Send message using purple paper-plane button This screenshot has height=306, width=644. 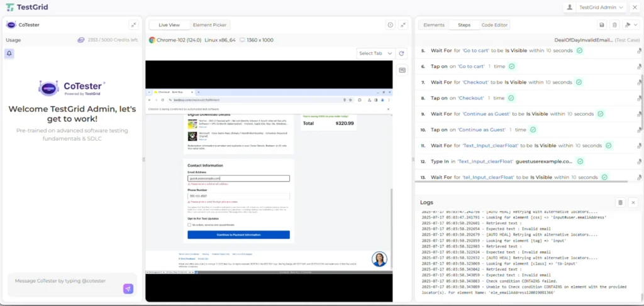point(128,288)
